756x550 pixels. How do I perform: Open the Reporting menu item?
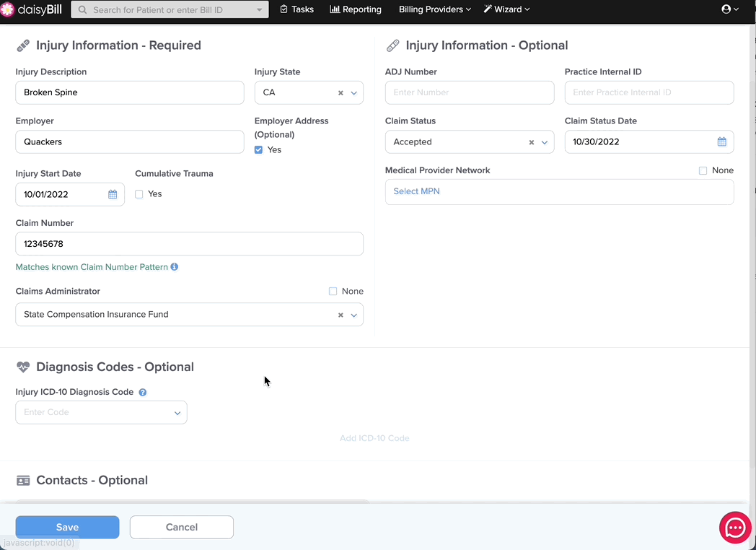[x=356, y=9]
